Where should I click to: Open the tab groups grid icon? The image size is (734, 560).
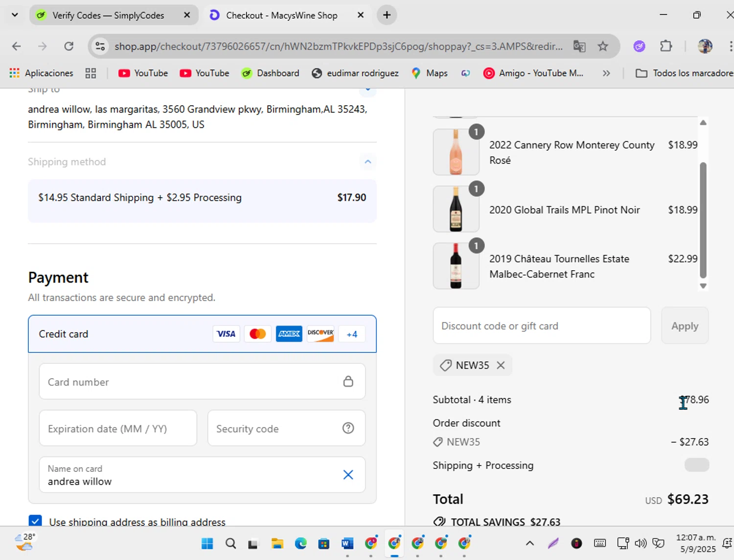pos(91,73)
